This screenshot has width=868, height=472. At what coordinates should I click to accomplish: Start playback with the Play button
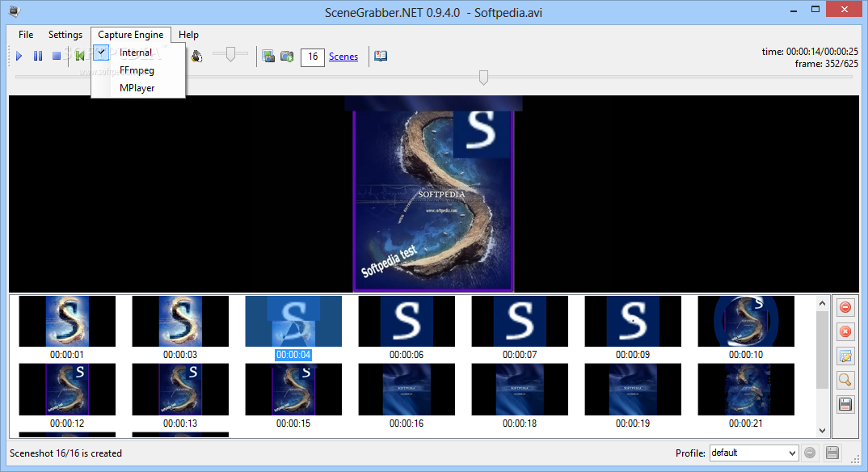coord(19,56)
